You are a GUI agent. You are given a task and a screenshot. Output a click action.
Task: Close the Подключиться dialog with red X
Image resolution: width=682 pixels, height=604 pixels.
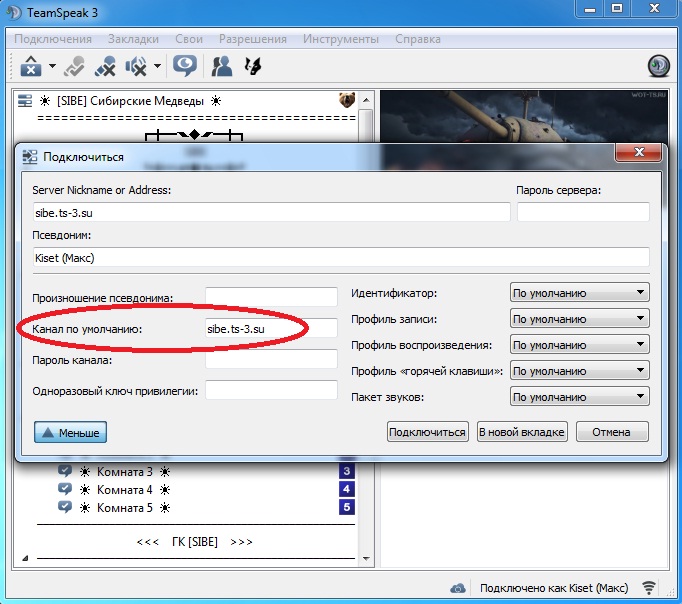pyautogui.click(x=639, y=152)
